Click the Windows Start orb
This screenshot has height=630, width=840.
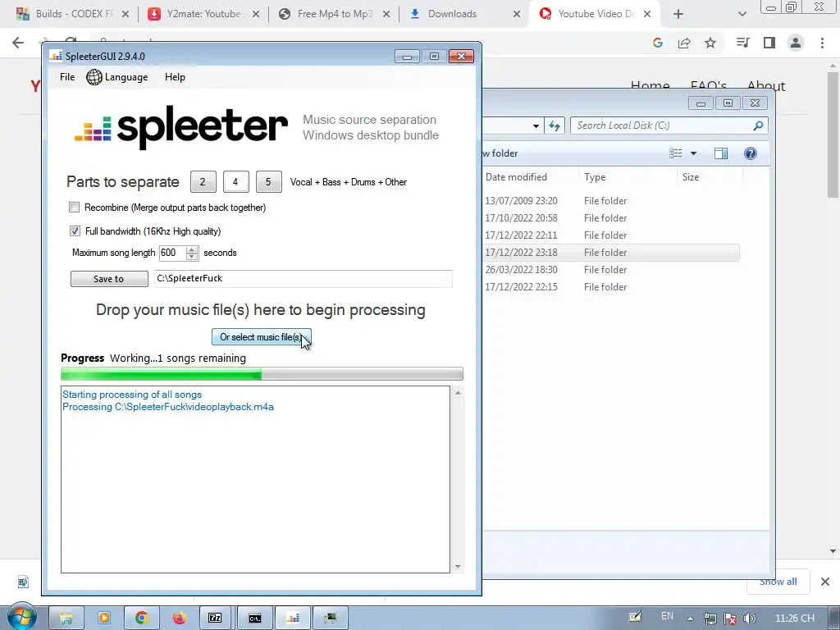pos(21,617)
